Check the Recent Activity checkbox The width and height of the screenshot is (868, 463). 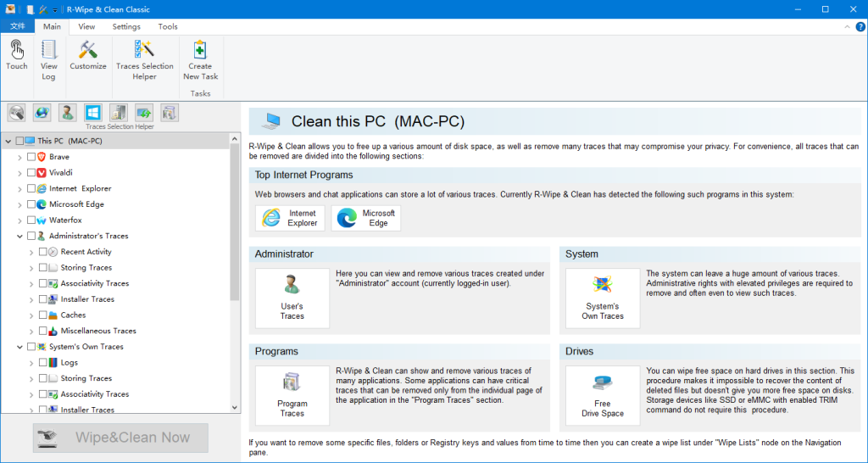(x=42, y=252)
